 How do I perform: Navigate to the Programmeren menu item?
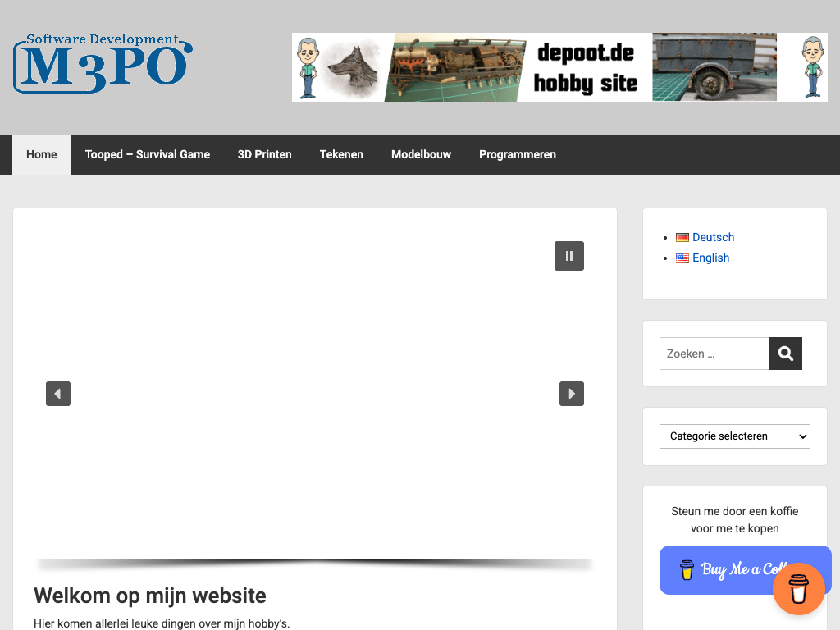coord(518,154)
